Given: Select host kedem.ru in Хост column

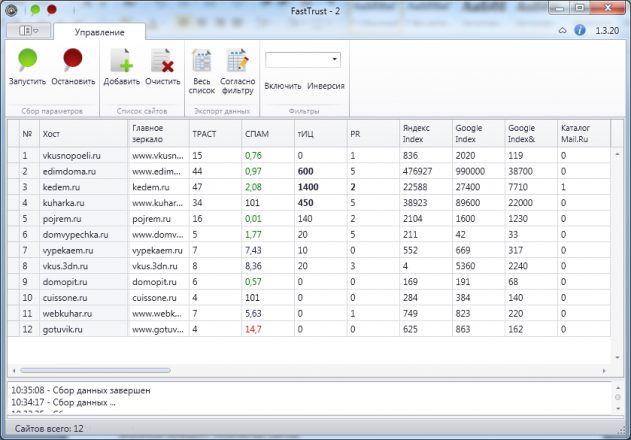Looking at the screenshot, I should click(x=83, y=187).
